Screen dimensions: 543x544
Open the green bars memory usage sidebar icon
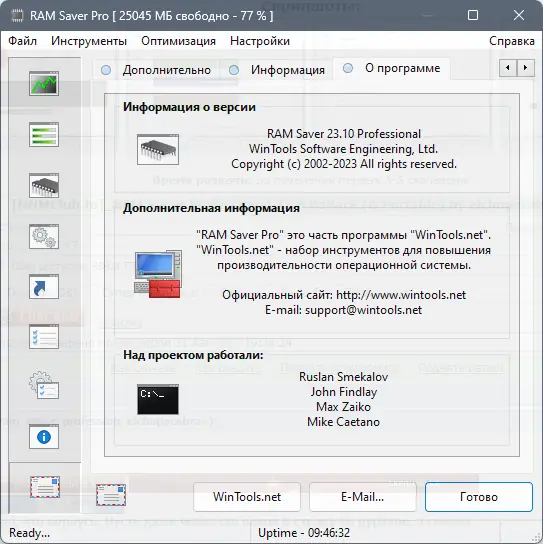pyautogui.click(x=44, y=135)
